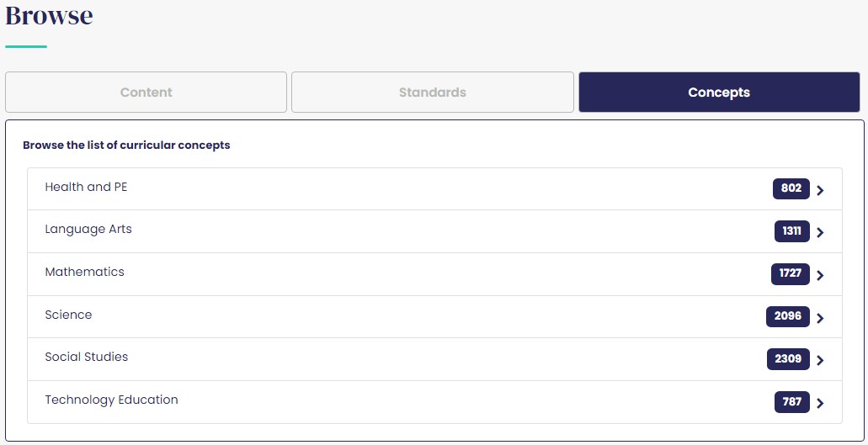
Task: Click Technology Education chevron arrow
Action: pos(820,403)
